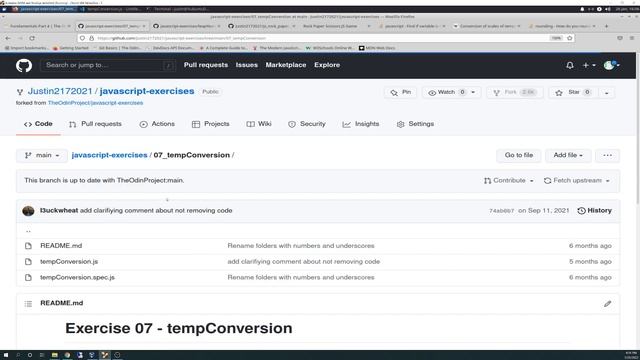Image resolution: width=640 pixels, height=360 pixels.
Task: View the commit History
Action: pos(594,211)
